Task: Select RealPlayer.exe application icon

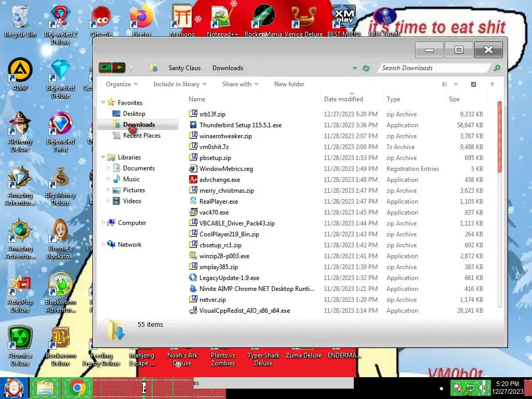Action: point(193,201)
